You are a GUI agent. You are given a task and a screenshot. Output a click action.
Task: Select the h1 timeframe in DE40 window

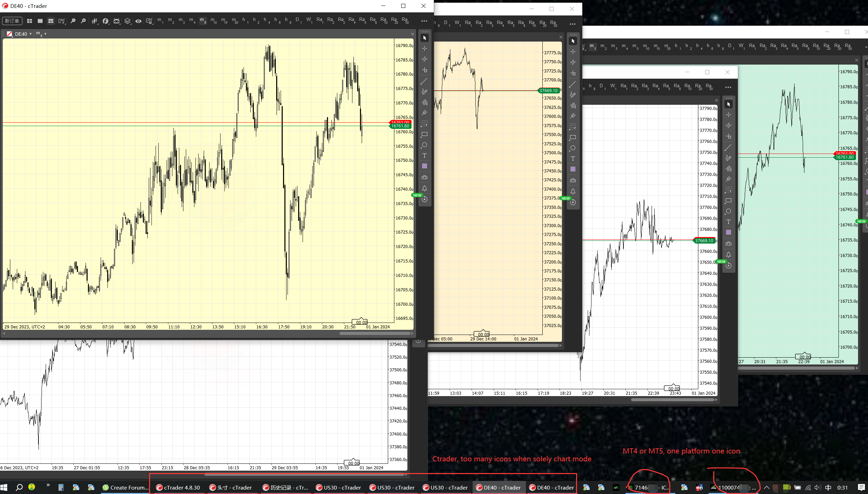pyautogui.click(x=245, y=21)
